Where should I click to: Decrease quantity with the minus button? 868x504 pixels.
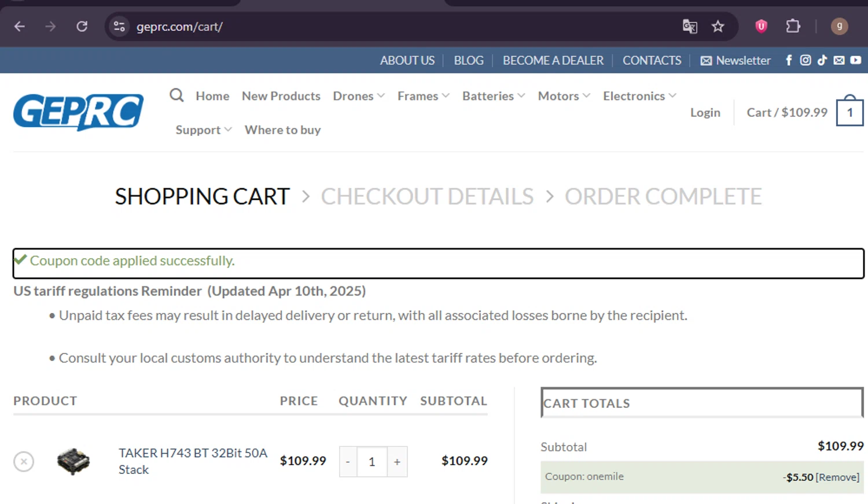pos(348,462)
